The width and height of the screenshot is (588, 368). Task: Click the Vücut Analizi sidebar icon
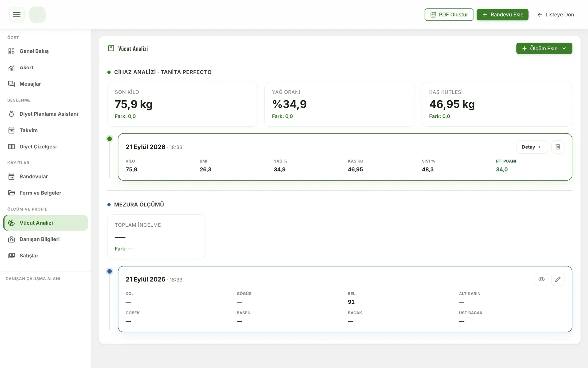[x=11, y=223]
